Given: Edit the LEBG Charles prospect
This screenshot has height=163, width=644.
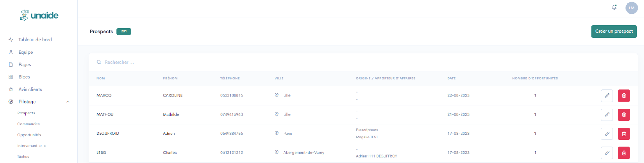Looking at the screenshot, I should click(x=607, y=153).
